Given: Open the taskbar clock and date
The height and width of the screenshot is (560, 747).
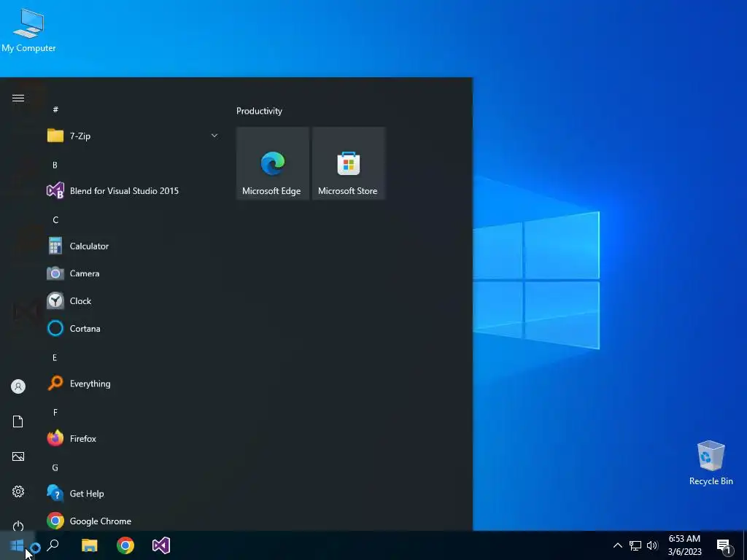Looking at the screenshot, I should pyautogui.click(x=684, y=545).
